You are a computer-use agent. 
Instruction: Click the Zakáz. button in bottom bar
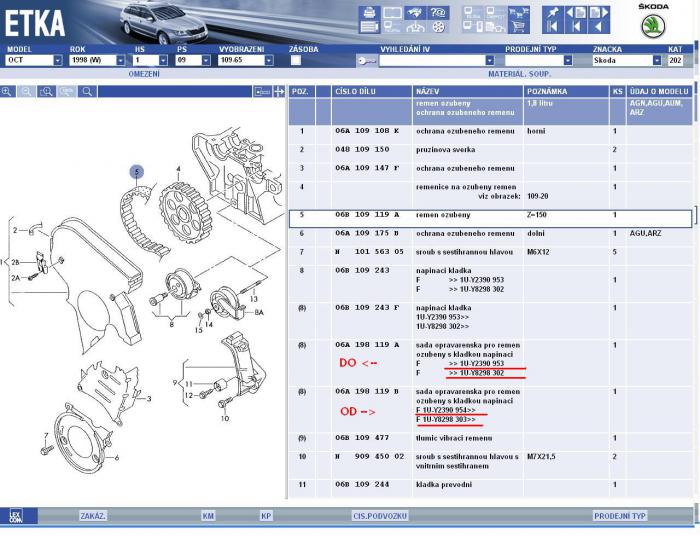(93, 516)
